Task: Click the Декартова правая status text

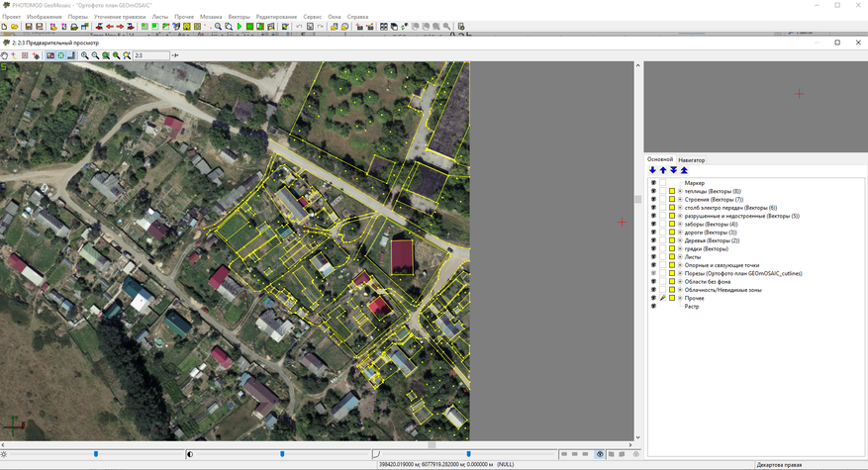Action: click(779, 465)
